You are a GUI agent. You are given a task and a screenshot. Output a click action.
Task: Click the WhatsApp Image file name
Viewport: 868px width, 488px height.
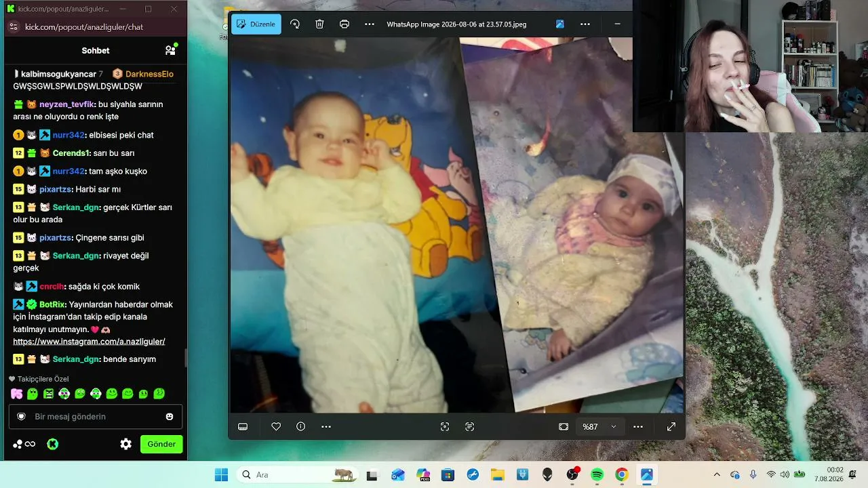point(456,24)
